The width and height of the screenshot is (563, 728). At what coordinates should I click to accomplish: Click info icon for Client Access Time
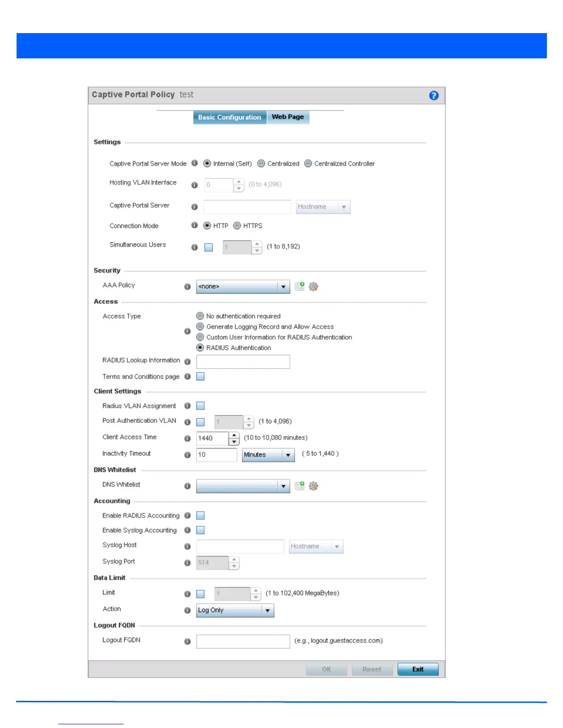187,438
